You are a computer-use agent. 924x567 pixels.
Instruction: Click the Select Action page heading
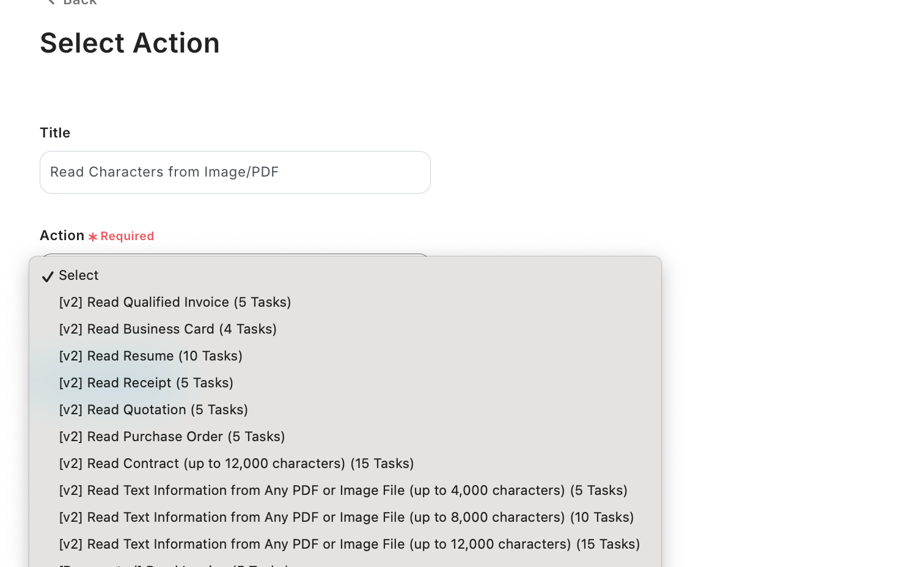pyautogui.click(x=130, y=43)
